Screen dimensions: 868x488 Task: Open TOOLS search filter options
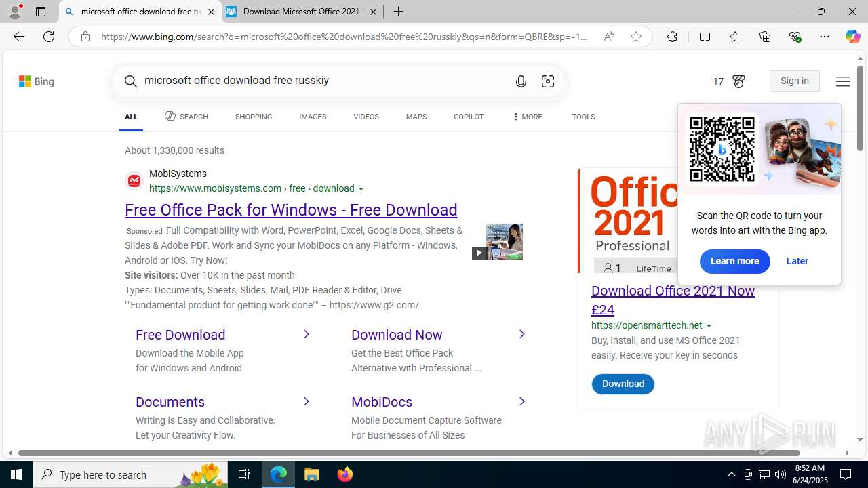pyautogui.click(x=583, y=117)
